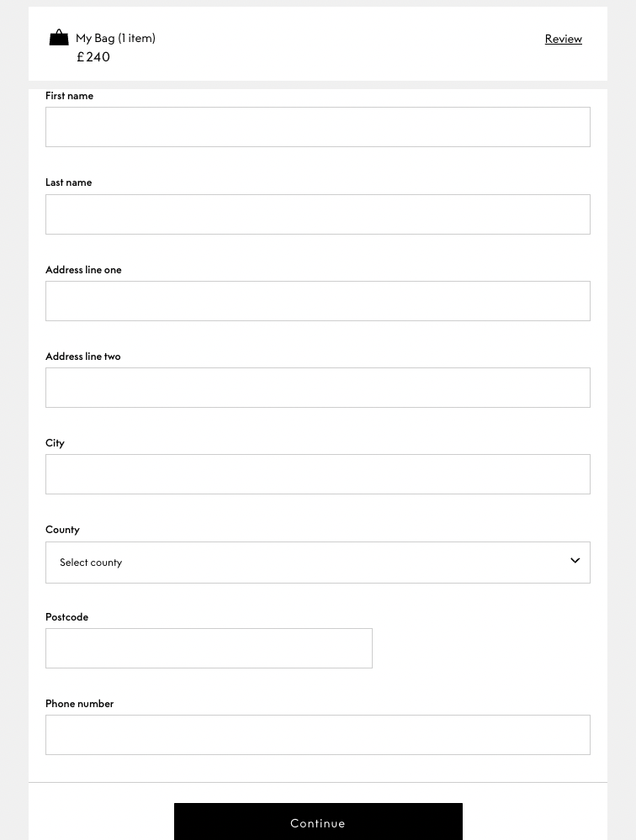Select the City text field
This screenshot has height=840, width=636.
tap(318, 474)
